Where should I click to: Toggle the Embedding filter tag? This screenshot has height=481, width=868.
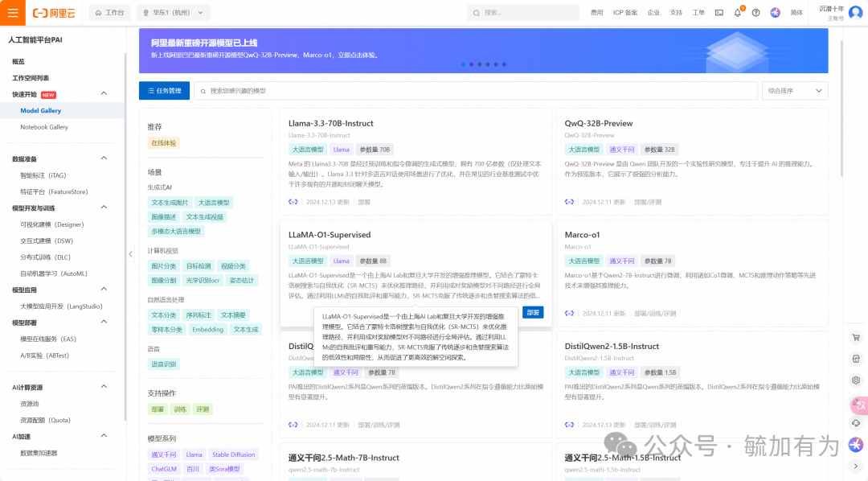coord(207,329)
